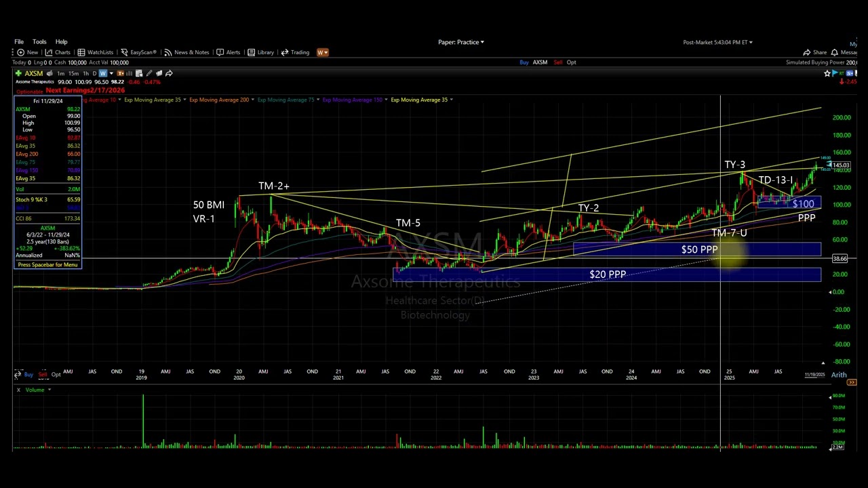Click the star favorite icon
The image size is (868, 488).
(x=827, y=73)
